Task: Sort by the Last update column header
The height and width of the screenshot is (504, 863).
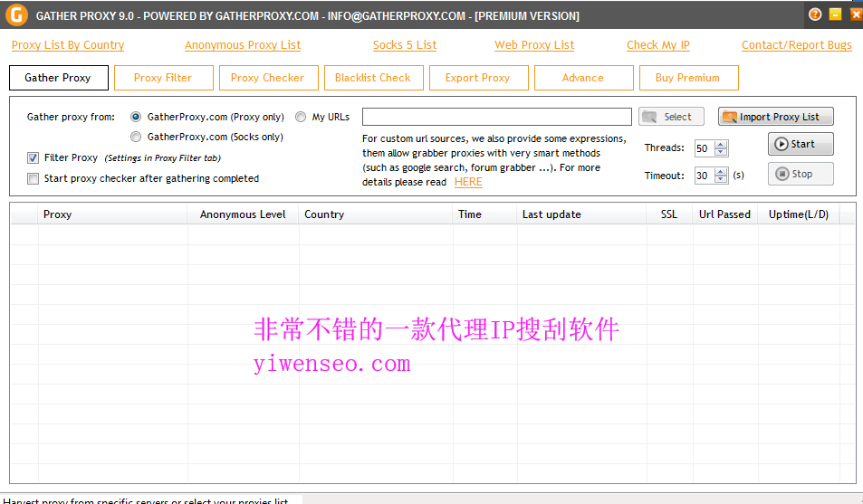Action: (x=581, y=214)
